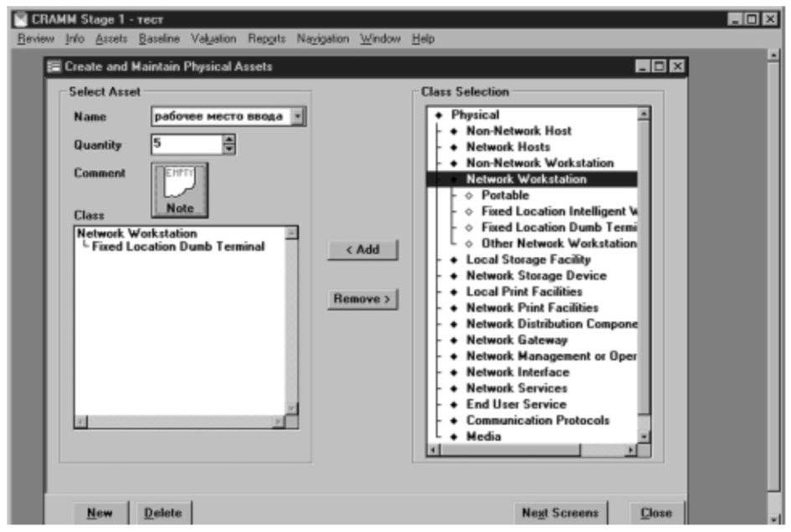Expand the Local Storage Facility node diamond
This screenshot has height=532, width=791.
(x=454, y=260)
